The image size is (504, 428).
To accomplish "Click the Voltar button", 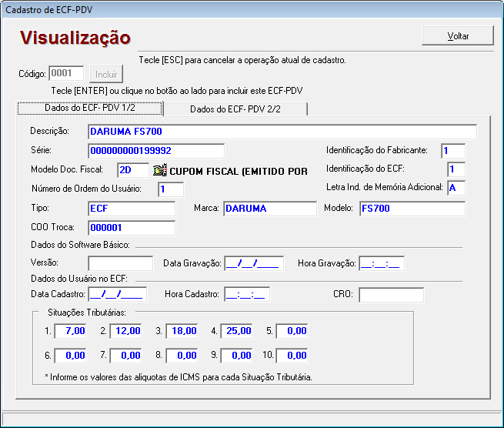I will 457,36.
